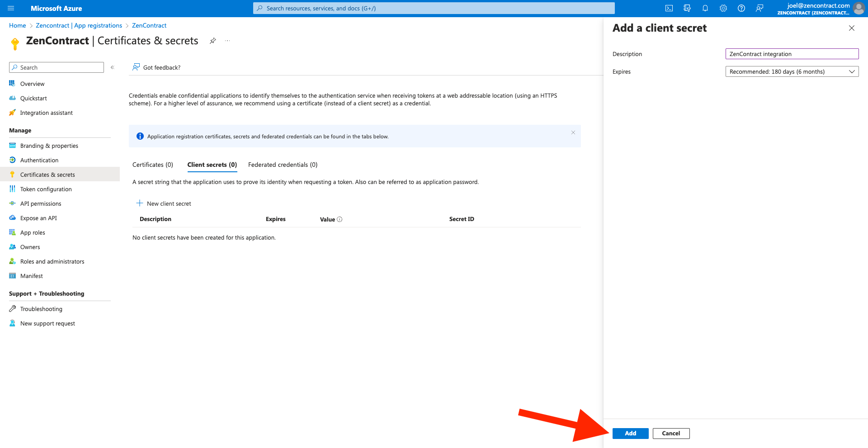This screenshot has width=868, height=448.
Task: Open App roles
Action: click(33, 232)
